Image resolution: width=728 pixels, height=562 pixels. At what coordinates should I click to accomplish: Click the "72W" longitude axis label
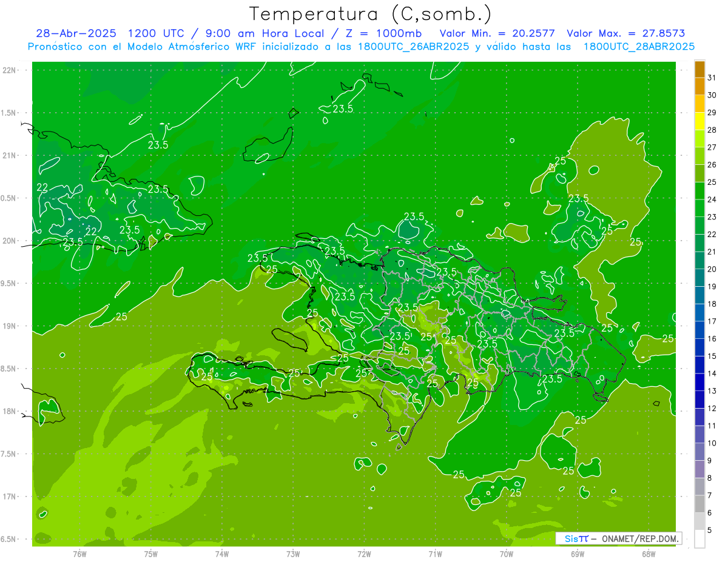coord(364,554)
